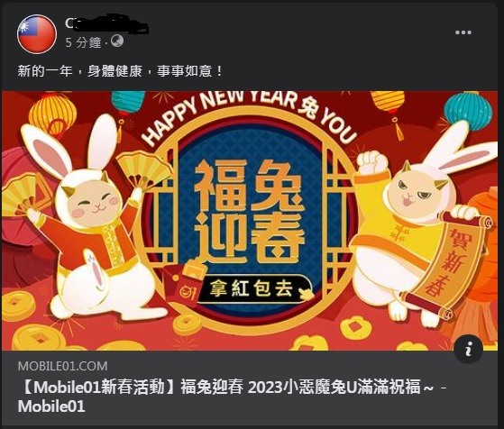This screenshot has width=504, height=429.
Task: Click the yellow folding fan near emblem
Action: pyautogui.click(x=143, y=170)
